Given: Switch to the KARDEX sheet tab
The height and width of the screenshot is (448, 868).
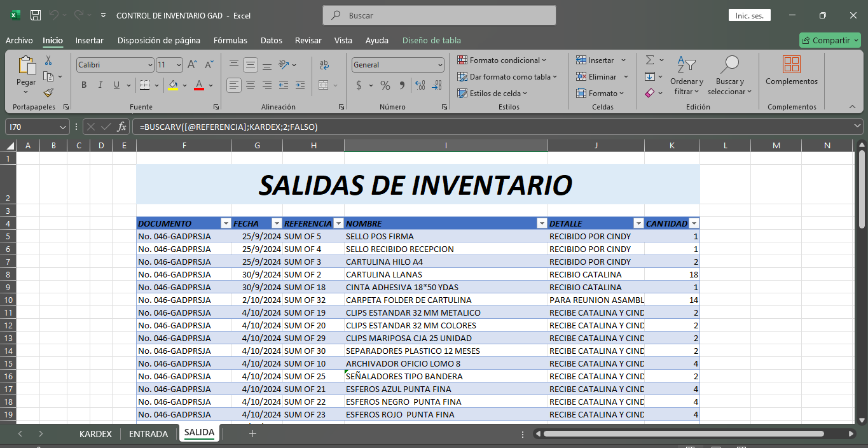Looking at the screenshot, I should click(x=95, y=434).
